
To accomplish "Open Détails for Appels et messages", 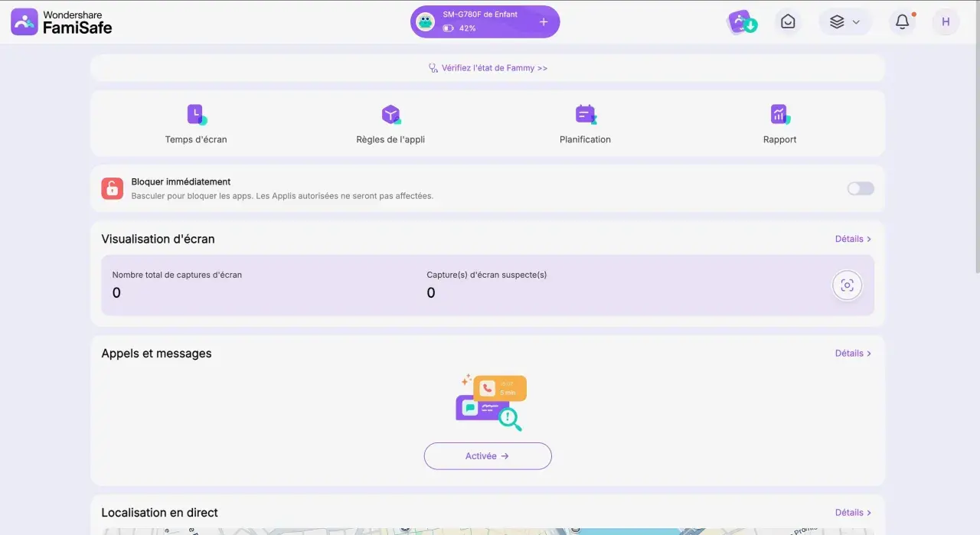I will pos(853,354).
